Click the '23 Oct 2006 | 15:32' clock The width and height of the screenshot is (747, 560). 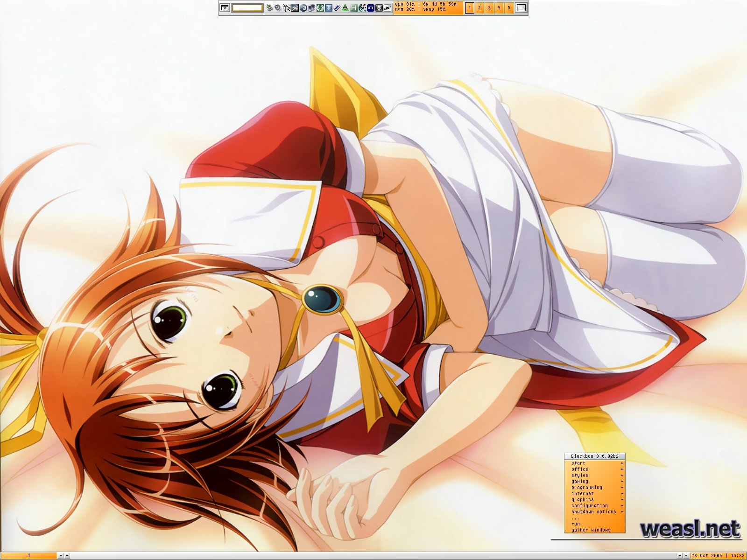pos(718,556)
